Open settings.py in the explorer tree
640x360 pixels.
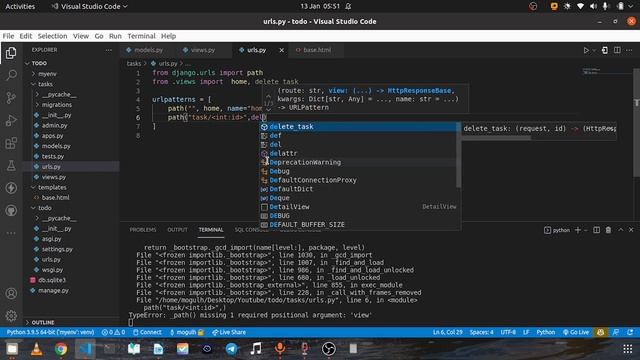point(57,249)
